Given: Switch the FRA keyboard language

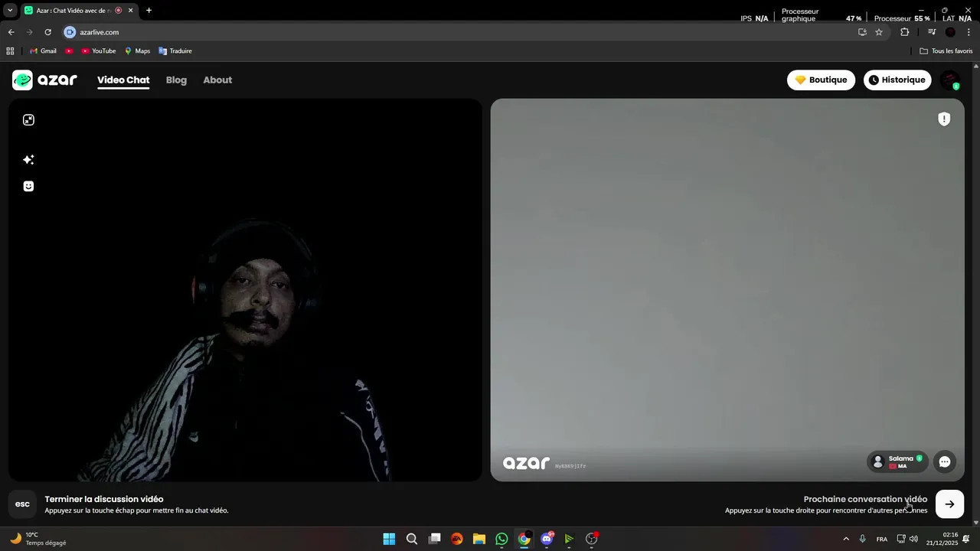Looking at the screenshot, I should [x=882, y=539].
